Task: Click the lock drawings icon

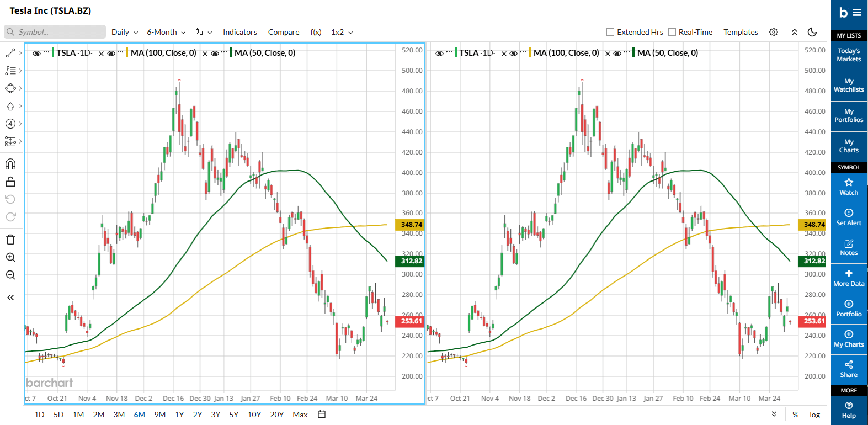Action: 10,182
